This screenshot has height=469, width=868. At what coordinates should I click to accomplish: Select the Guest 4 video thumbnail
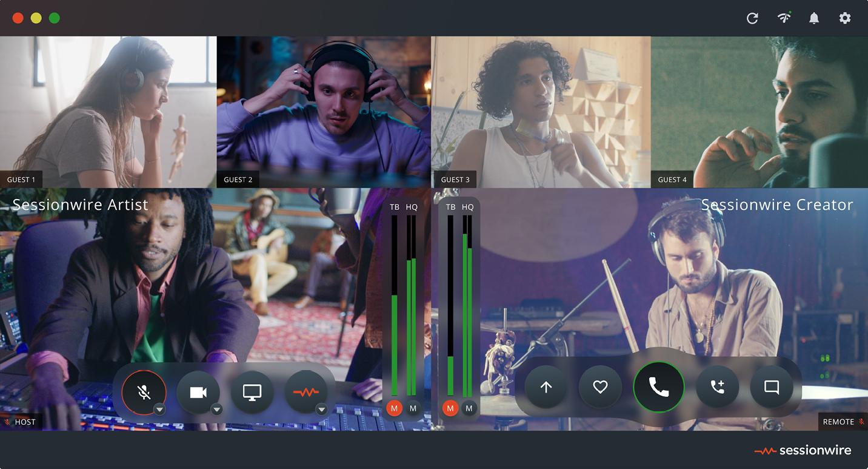click(x=759, y=112)
